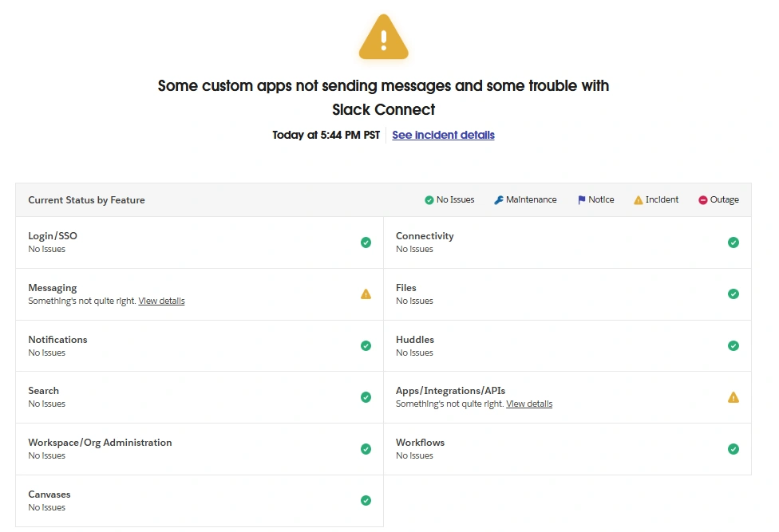The height and width of the screenshot is (532, 779).
Task: Select the Huddles feature title
Action: pos(415,340)
